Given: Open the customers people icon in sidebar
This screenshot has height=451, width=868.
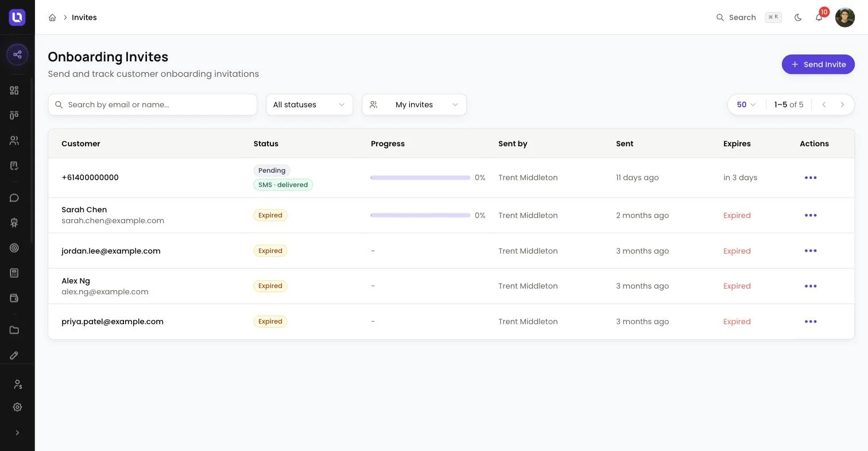Looking at the screenshot, I should click(x=14, y=141).
